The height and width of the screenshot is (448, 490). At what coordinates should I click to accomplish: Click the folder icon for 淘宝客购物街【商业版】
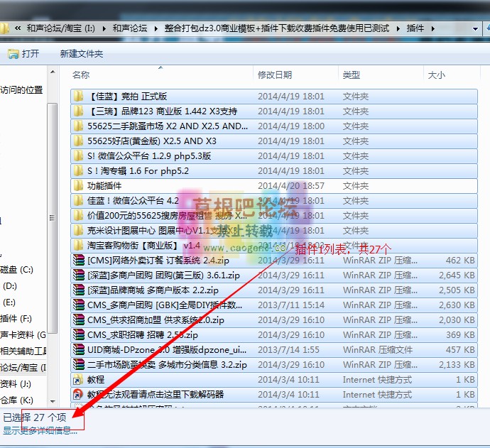coord(78,246)
